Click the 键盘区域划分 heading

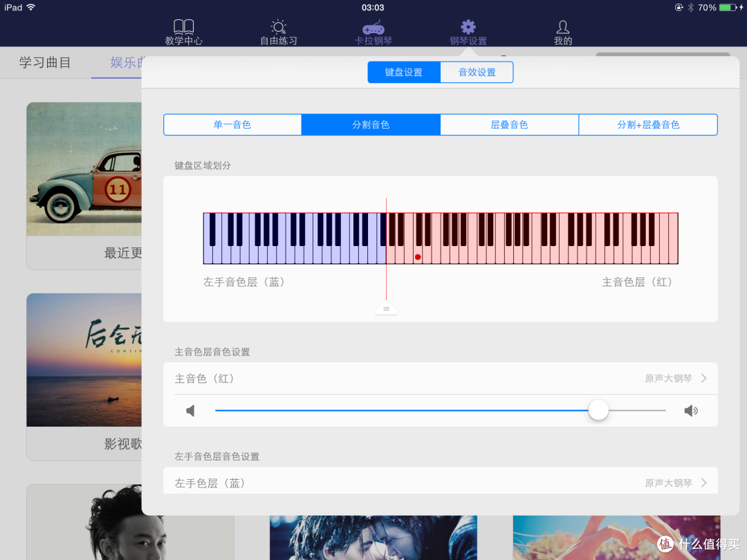[x=203, y=166]
